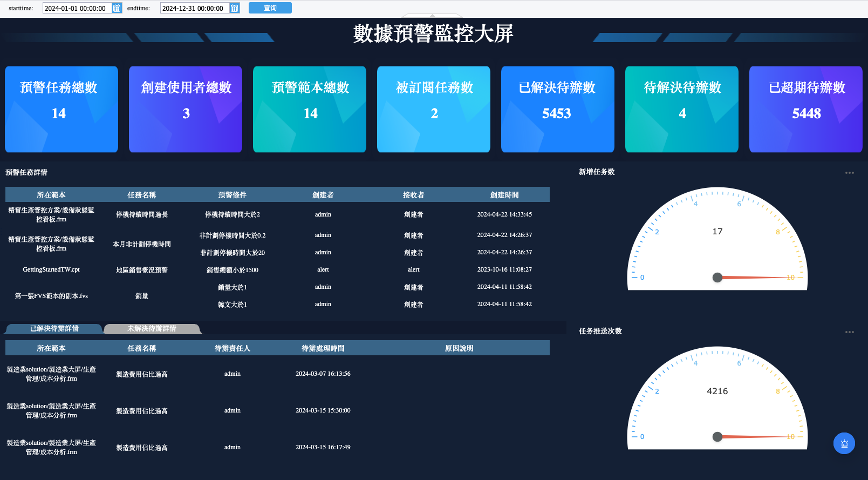Open the 任务推送次数 chart ellipsis menu
This screenshot has width=868, height=480.
pyautogui.click(x=849, y=332)
